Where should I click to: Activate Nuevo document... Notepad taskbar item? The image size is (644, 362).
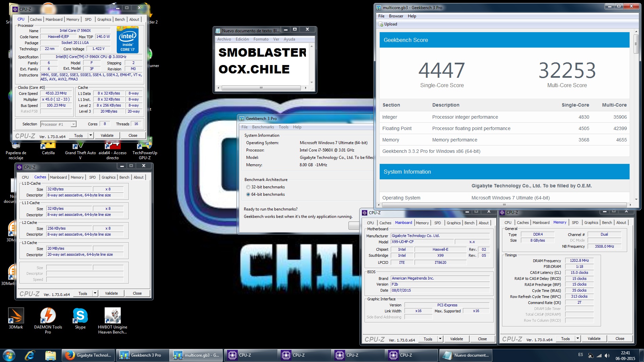click(465, 355)
